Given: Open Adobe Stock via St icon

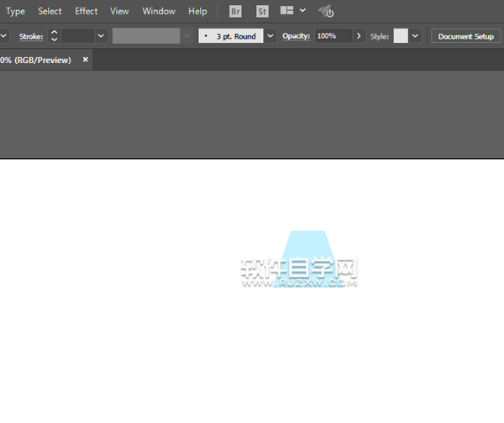Looking at the screenshot, I should [x=261, y=12].
